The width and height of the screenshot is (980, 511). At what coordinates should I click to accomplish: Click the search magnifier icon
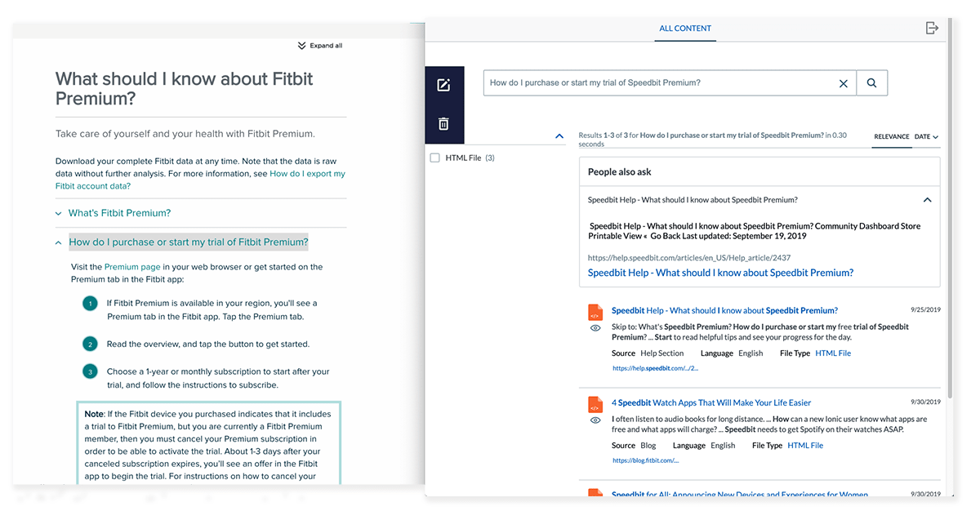click(872, 82)
